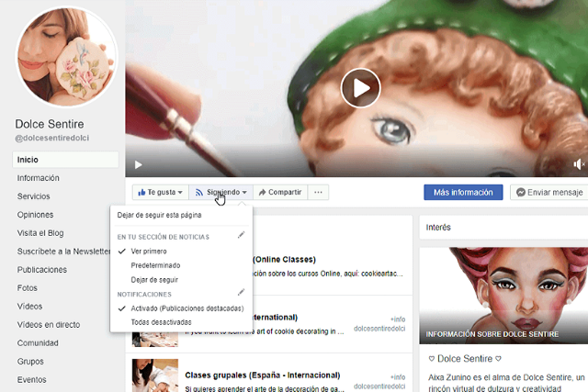Open Información sobre Dolce Sentire image
This screenshot has height=392, width=588.
pos(503,296)
